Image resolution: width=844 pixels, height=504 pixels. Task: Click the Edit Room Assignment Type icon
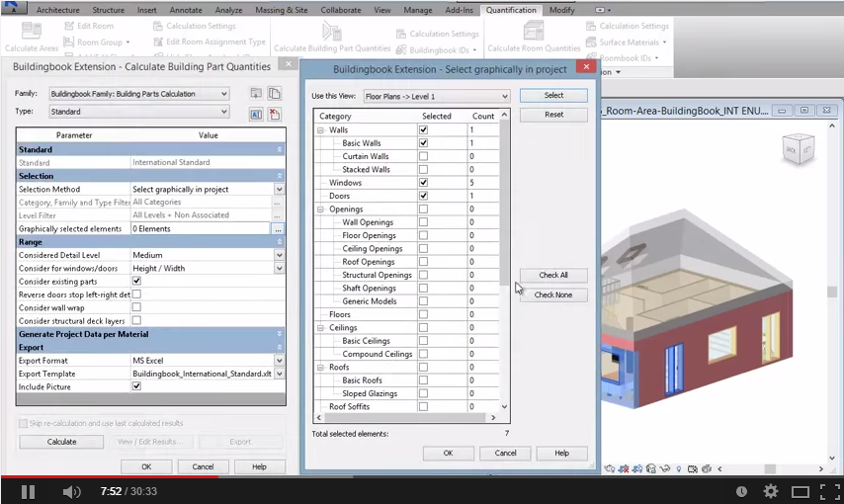(x=158, y=42)
